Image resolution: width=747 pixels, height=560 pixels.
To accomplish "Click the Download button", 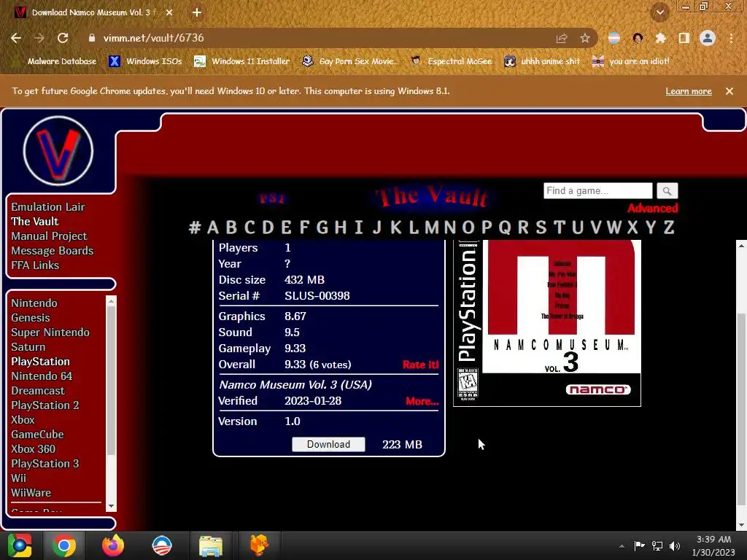I will click(x=329, y=444).
